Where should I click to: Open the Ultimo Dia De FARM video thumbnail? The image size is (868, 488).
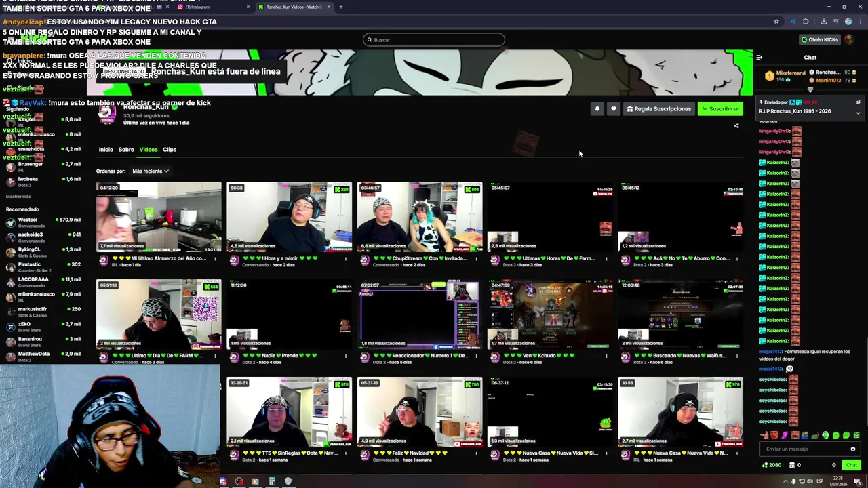(x=159, y=314)
